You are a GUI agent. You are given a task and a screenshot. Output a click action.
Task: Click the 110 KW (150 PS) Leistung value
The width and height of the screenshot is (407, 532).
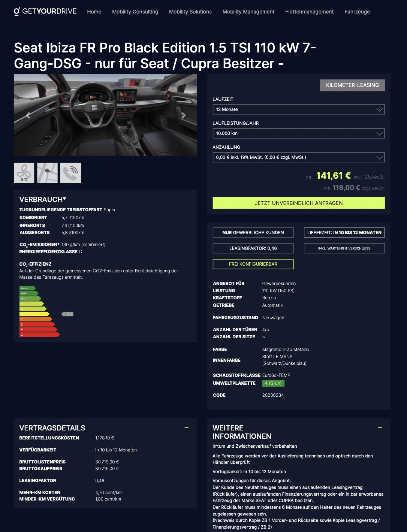coord(278,291)
